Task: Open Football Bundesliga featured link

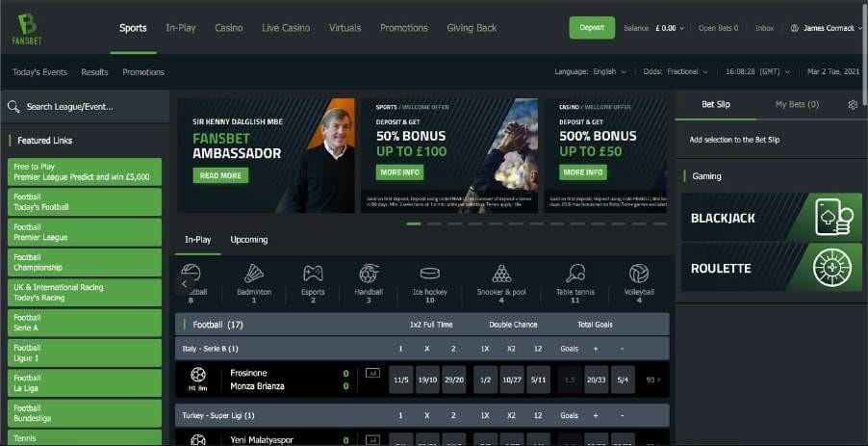Action: (x=85, y=413)
